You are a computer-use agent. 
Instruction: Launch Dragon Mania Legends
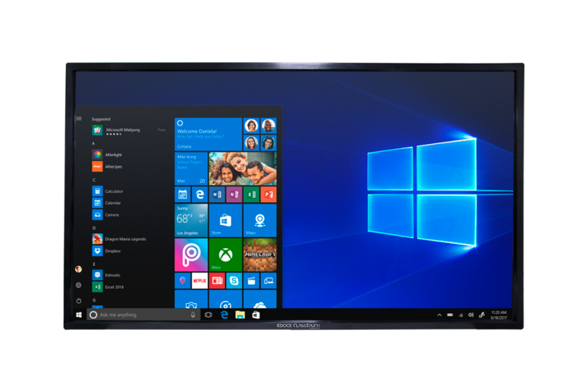pos(119,239)
